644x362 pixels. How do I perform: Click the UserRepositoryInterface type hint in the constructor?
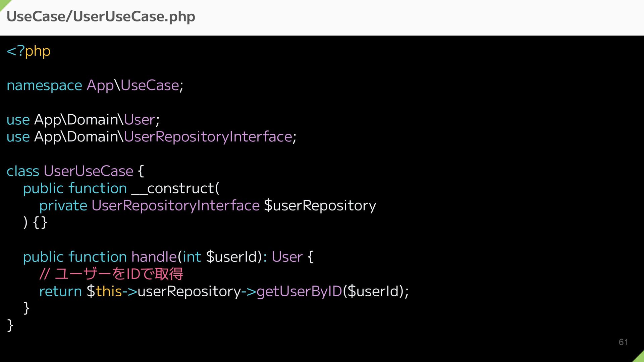[175, 206]
